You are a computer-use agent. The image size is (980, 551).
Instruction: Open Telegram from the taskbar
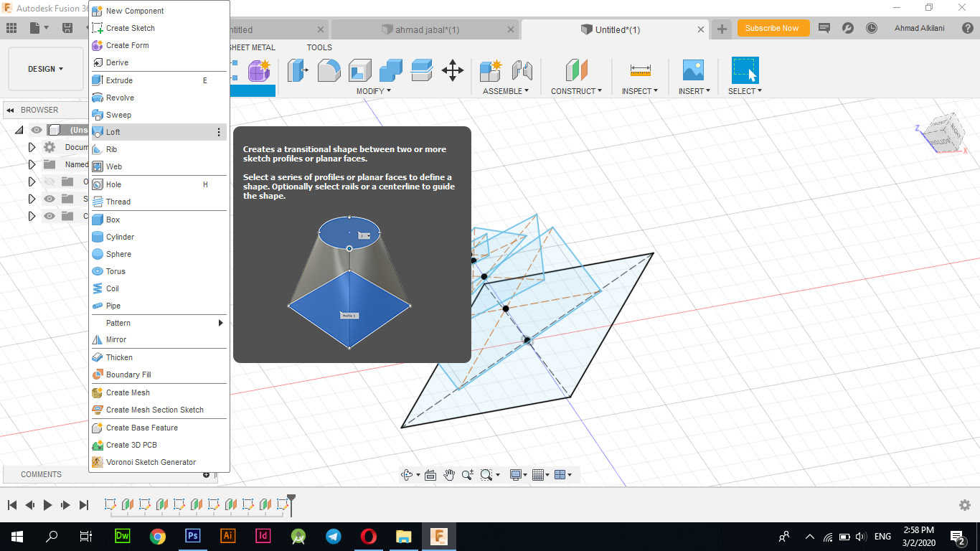click(334, 536)
